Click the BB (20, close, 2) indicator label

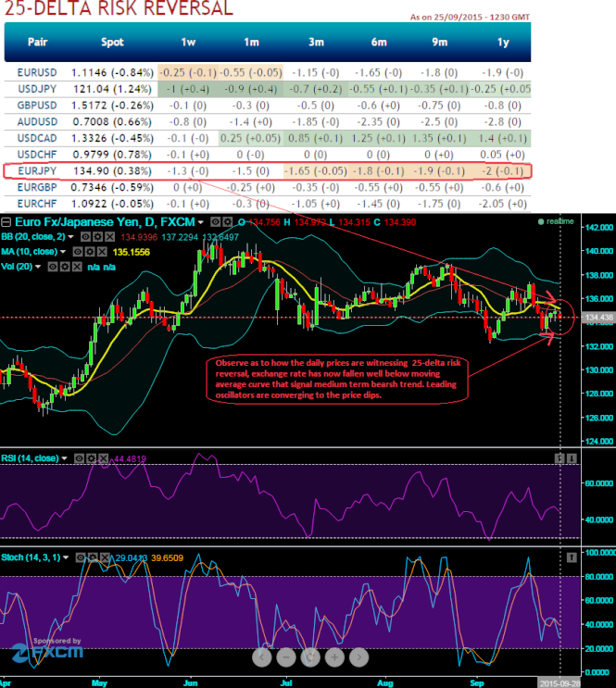[x=33, y=237]
